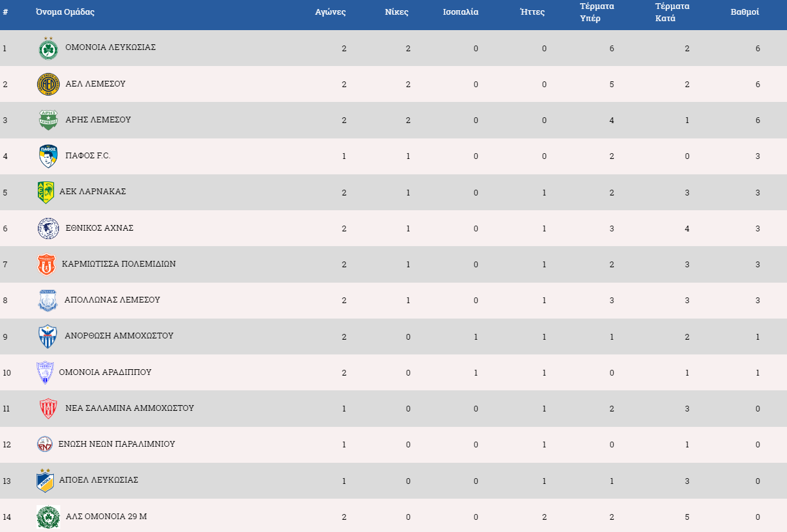Click the ΠΑΦΟΣ F.C. team badge
787x532 pixels.
pyautogui.click(x=48, y=156)
